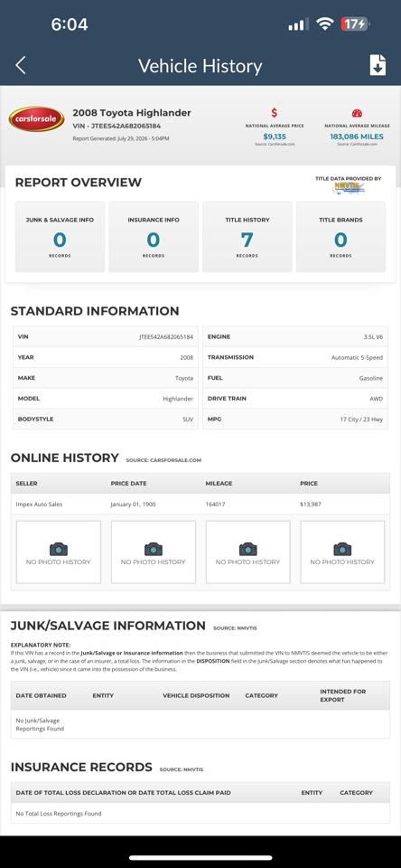The height and width of the screenshot is (868, 401).
Task: Open the Title History 7 records card
Action: (x=247, y=237)
